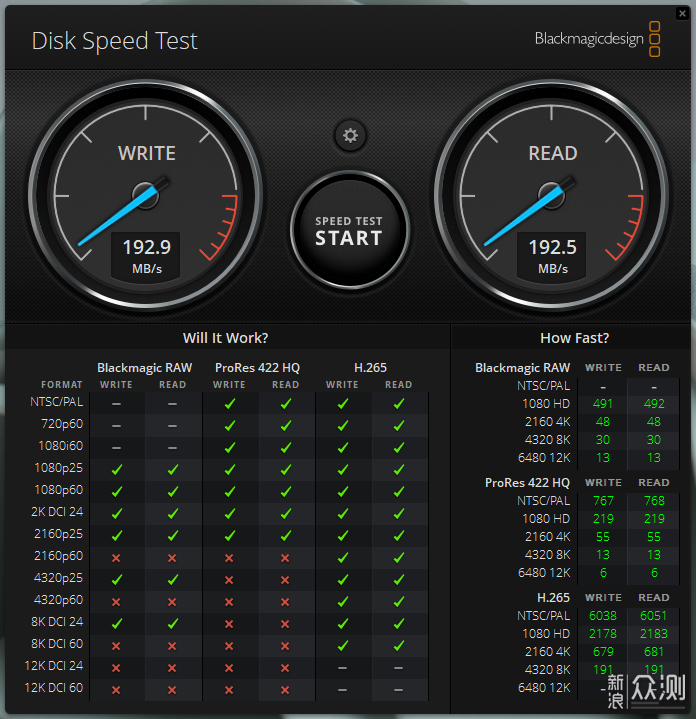Click Blackmagic RAW write checkmark for 4320p25
Image resolution: width=696 pixels, height=719 pixels.
pyautogui.click(x=117, y=580)
